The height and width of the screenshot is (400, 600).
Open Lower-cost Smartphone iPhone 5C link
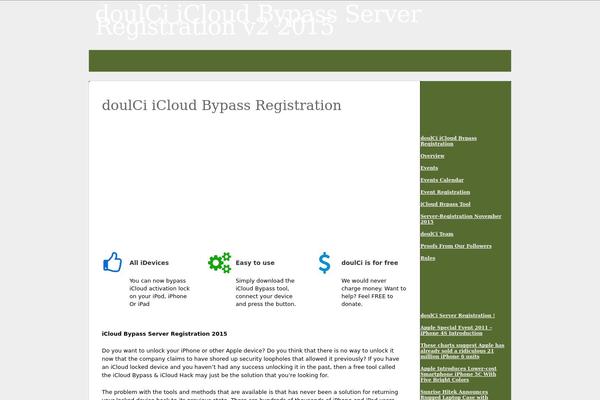tap(458, 374)
